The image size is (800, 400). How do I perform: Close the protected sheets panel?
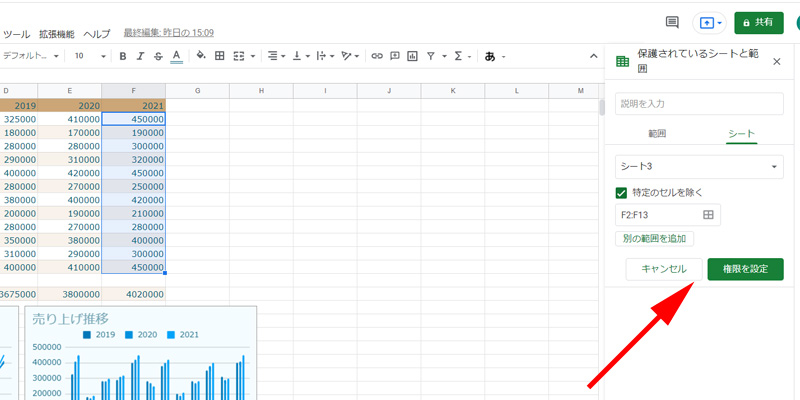coord(777,62)
